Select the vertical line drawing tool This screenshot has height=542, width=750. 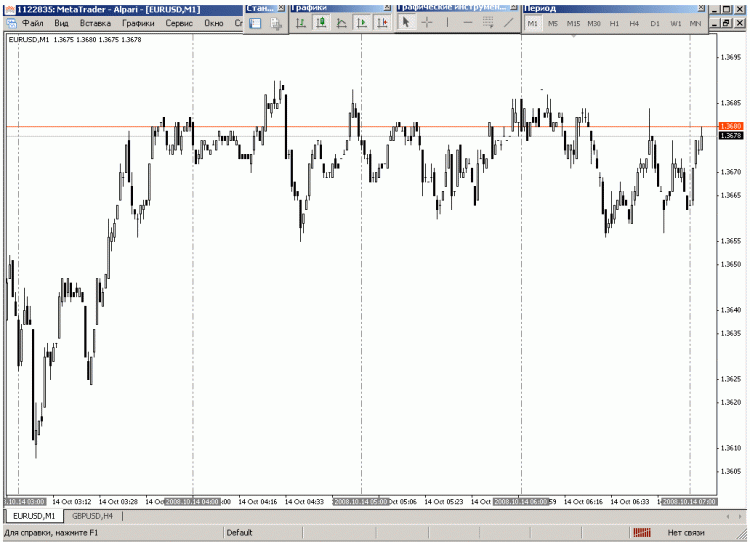(x=447, y=22)
